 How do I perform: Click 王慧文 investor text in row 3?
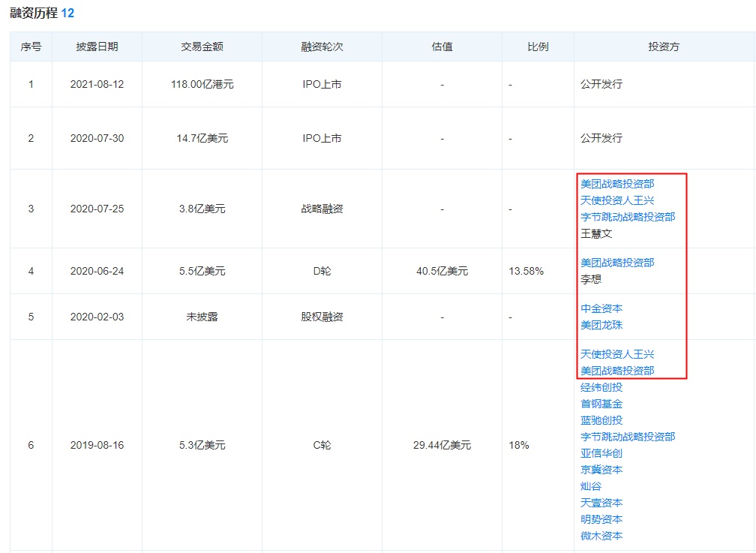pyautogui.click(x=596, y=233)
